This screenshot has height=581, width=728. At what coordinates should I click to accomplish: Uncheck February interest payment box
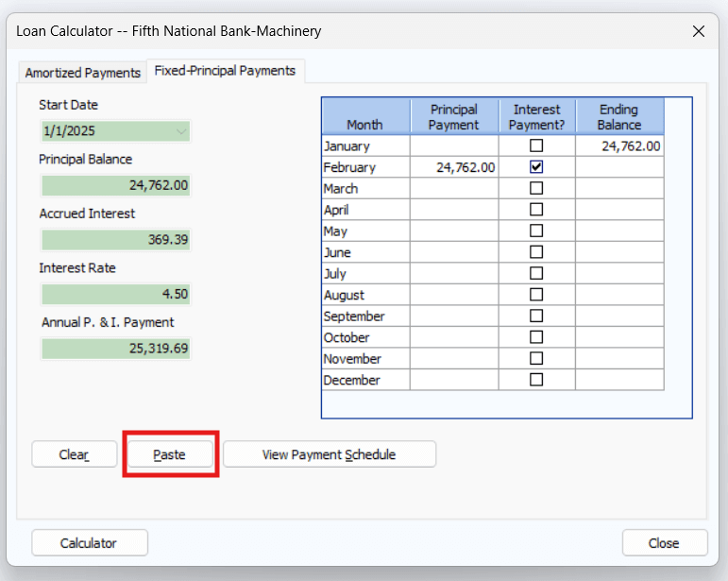[536, 166]
